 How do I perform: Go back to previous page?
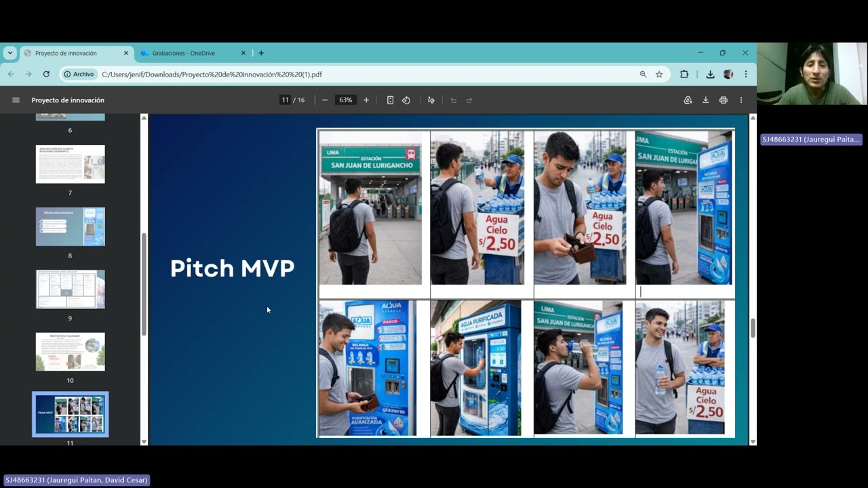11,74
